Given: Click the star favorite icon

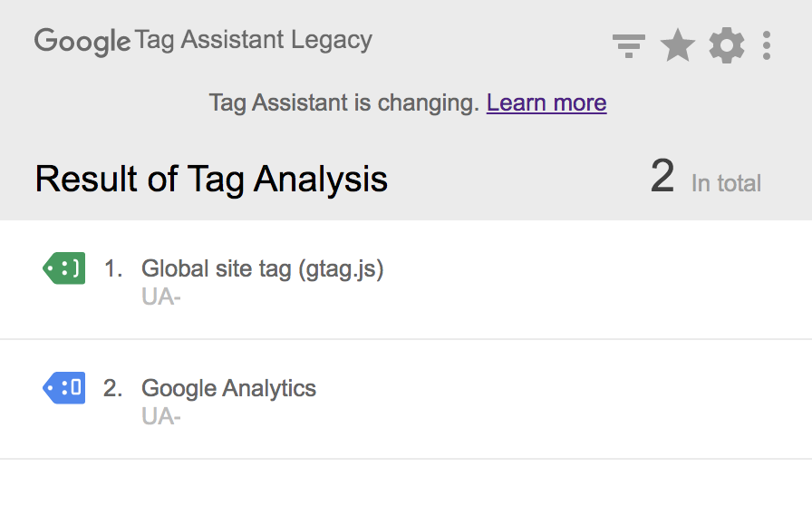Looking at the screenshot, I should 677,45.
